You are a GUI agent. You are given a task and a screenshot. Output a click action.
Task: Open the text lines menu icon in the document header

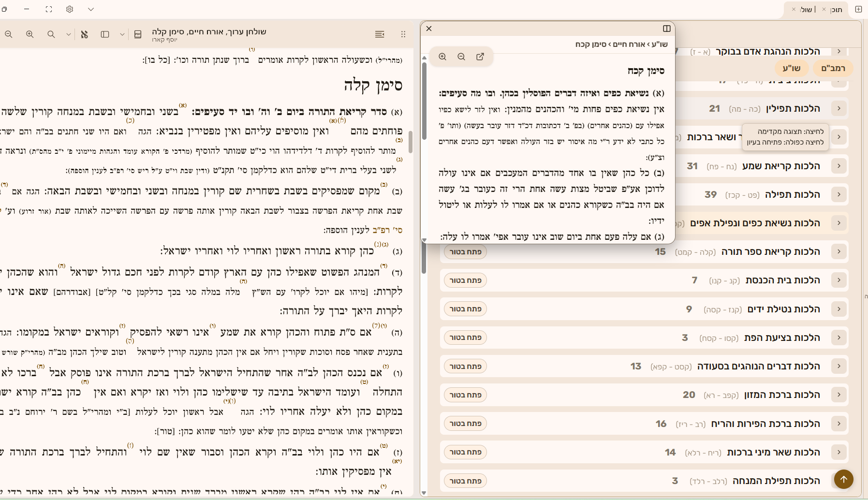coord(380,34)
